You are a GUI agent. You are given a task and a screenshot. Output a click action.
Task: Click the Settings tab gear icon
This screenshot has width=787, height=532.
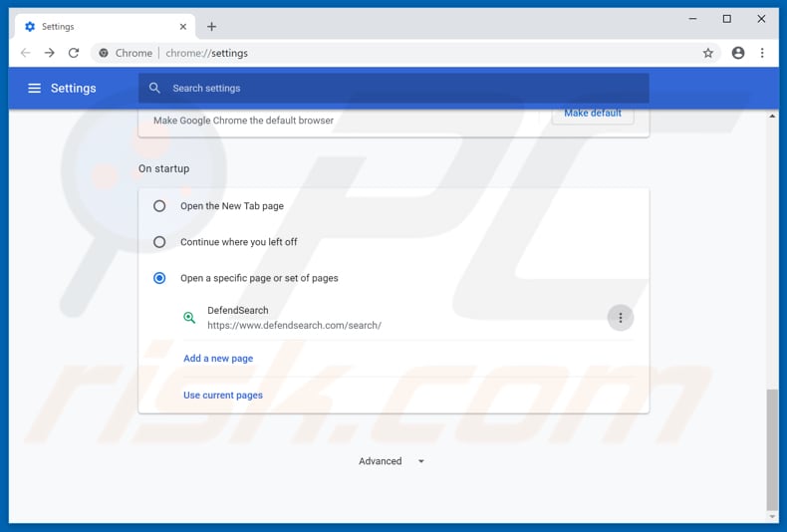click(30, 27)
